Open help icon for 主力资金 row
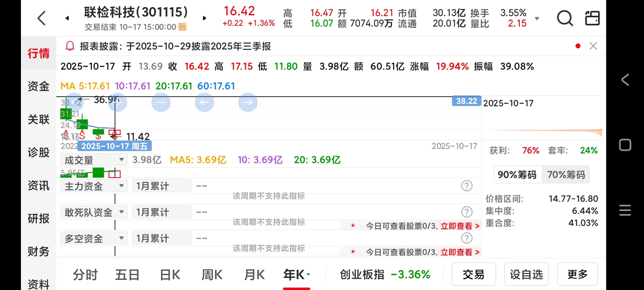Image resolution: width=644 pixels, height=290 pixels. (466, 186)
